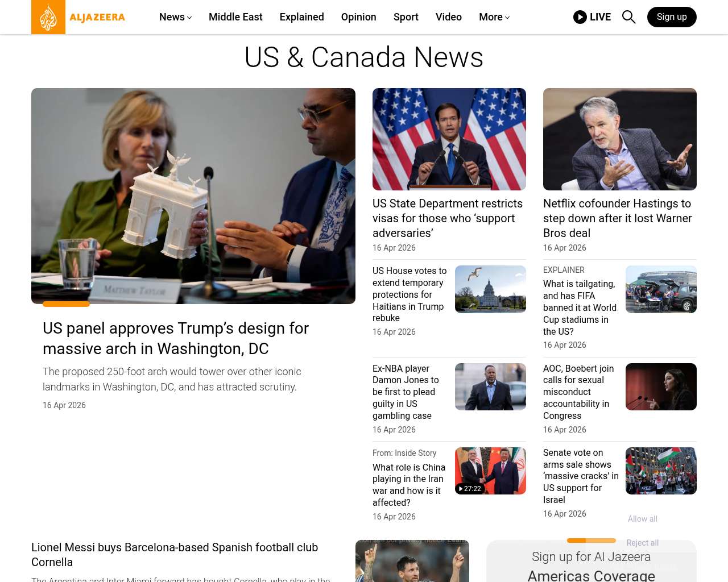This screenshot has height=582, width=728.
Task: Open the Trump arch featured image
Action: coord(193,196)
